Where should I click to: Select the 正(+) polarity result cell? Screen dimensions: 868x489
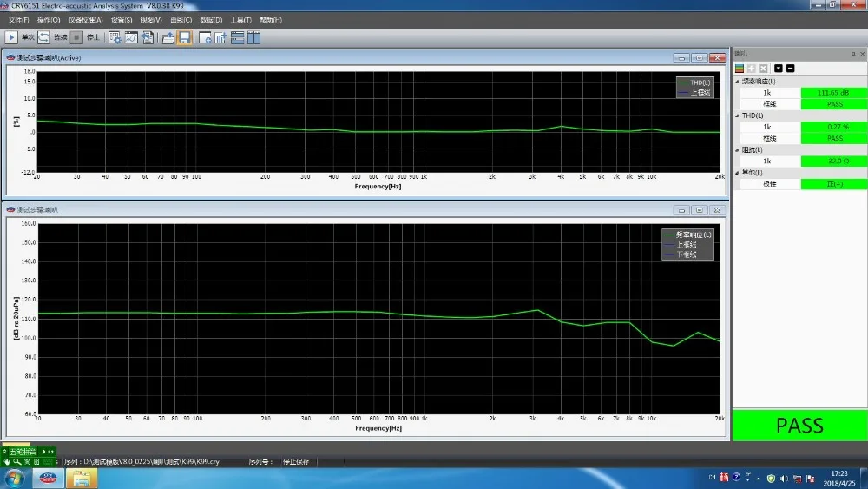click(833, 184)
